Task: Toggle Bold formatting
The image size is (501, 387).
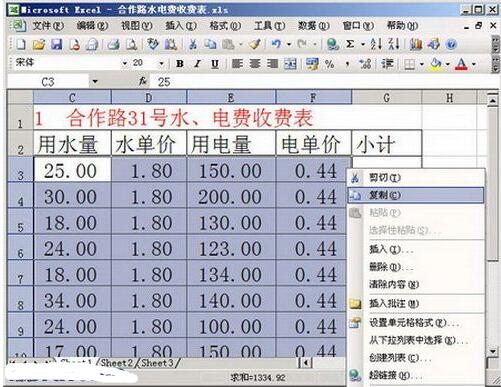Action: click(x=180, y=63)
